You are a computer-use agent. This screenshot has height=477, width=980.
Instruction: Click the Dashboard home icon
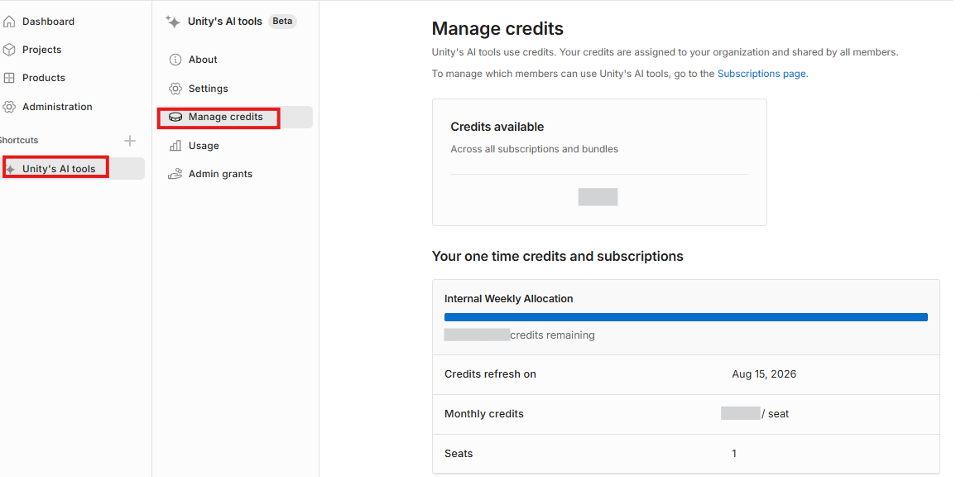coord(9,22)
